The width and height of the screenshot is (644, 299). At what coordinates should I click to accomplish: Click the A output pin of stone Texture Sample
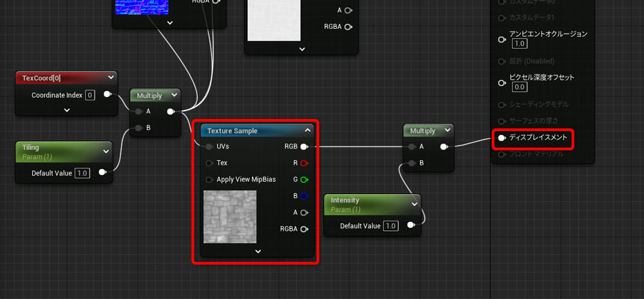(305, 212)
